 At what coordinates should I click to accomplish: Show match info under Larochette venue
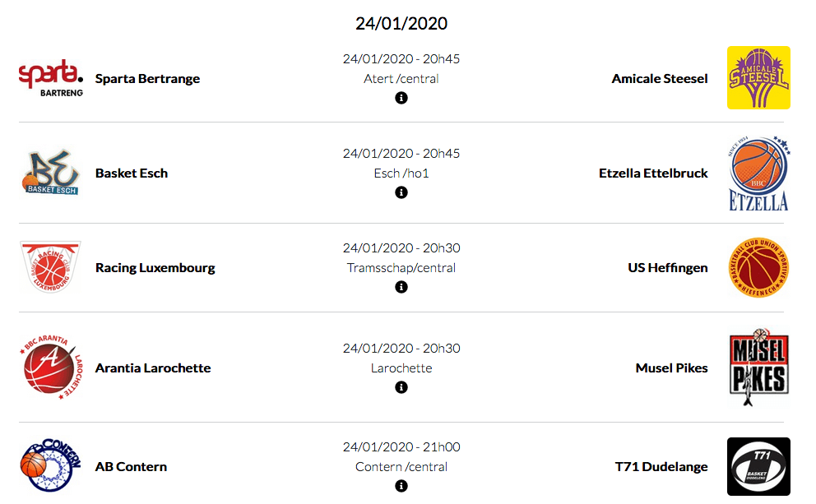[x=401, y=387]
